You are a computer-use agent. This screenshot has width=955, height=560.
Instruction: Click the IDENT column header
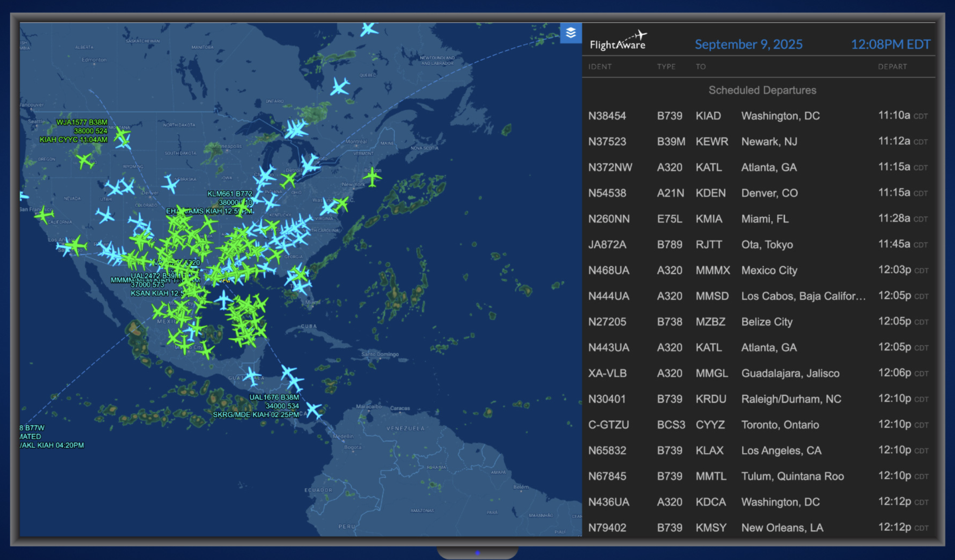pyautogui.click(x=600, y=67)
